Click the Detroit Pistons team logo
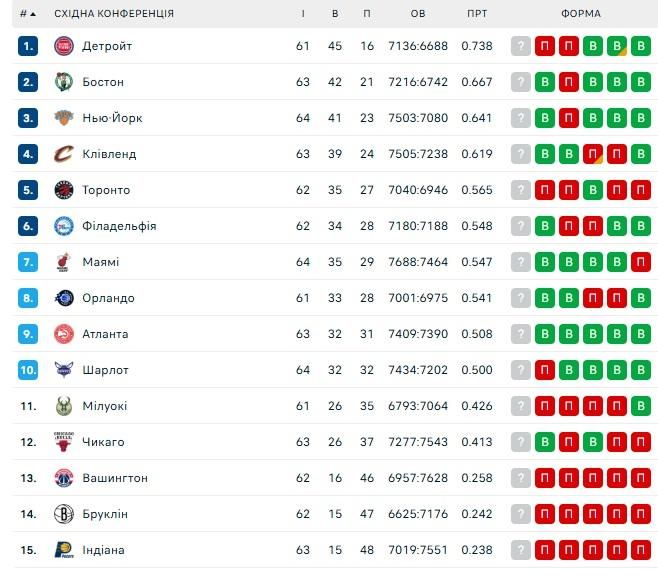658x576 pixels. (64, 46)
